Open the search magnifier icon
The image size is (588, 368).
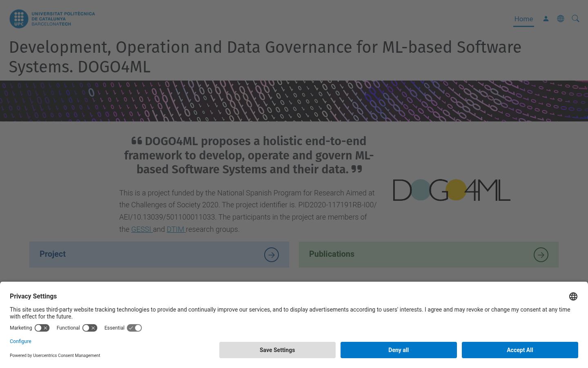click(x=575, y=19)
